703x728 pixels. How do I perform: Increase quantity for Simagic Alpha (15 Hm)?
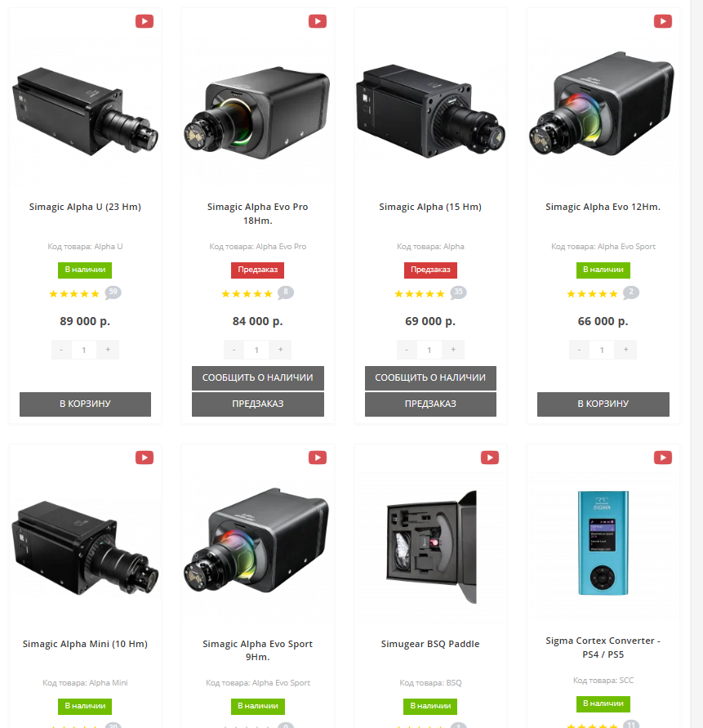click(x=453, y=350)
